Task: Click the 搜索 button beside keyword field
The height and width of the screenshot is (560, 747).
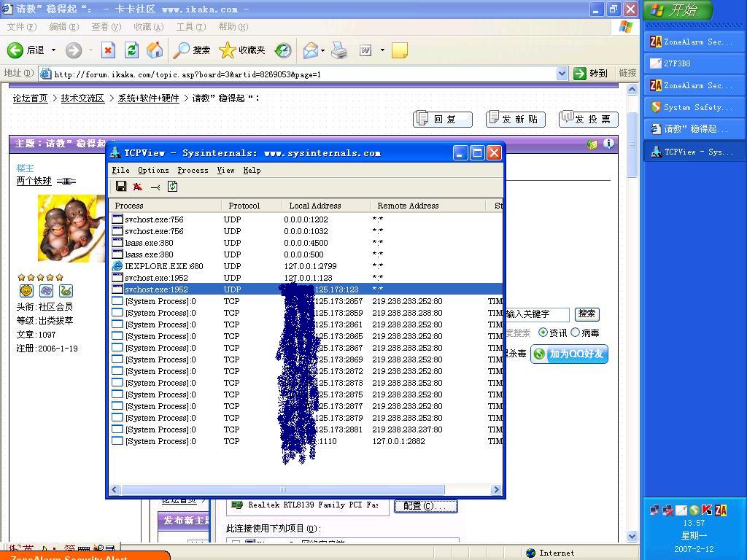Action: click(x=587, y=314)
